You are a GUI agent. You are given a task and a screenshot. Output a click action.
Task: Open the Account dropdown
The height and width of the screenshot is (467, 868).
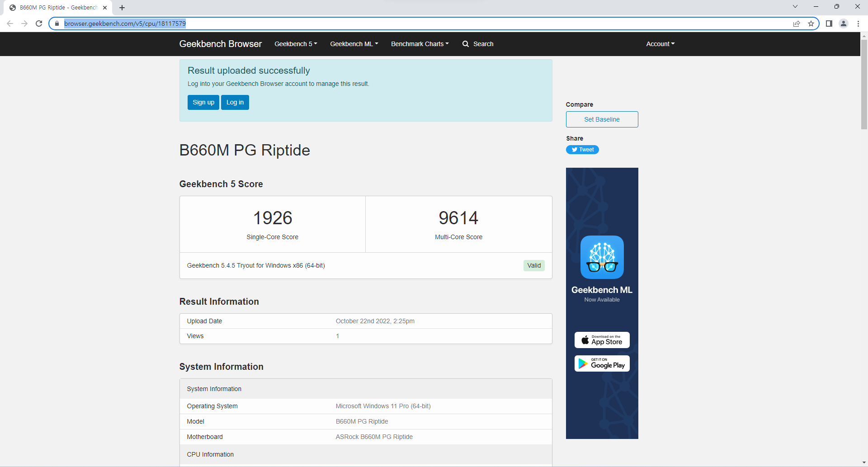[x=660, y=44]
